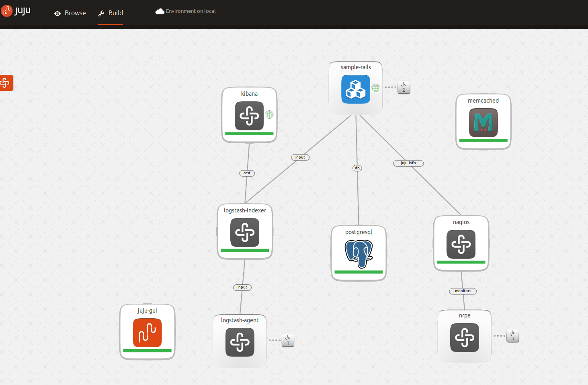Select the postgresql elephant icon
The width and height of the screenshot is (588, 385).
[x=359, y=254]
